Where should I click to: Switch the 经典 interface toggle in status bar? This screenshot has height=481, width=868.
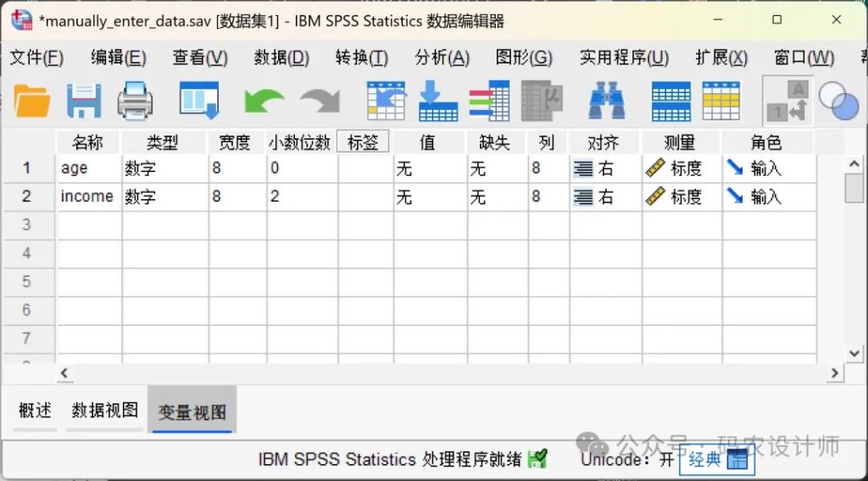click(716, 459)
